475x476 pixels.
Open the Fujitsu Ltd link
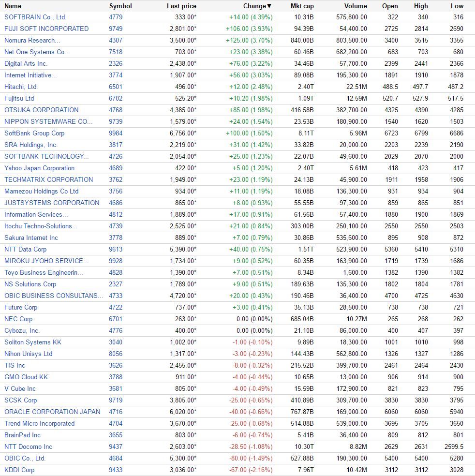point(19,98)
